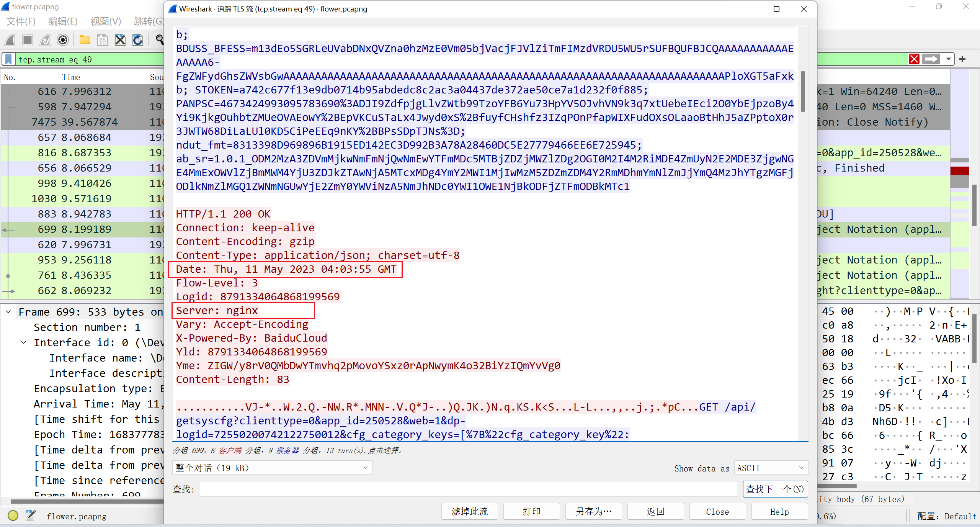Open the 文件(F) menu
The height and width of the screenshot is (527, 980).
[21, 21]
